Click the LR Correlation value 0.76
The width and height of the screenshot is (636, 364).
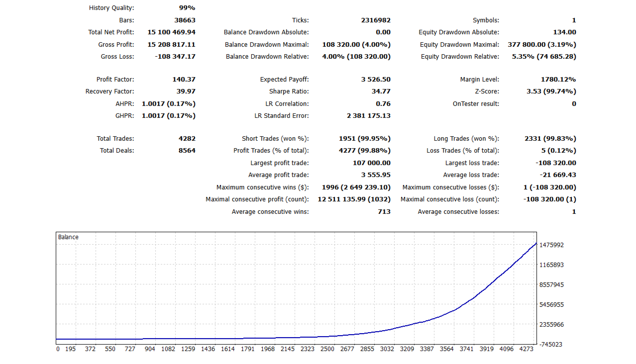pyautogui.click(x=383, y=104)
